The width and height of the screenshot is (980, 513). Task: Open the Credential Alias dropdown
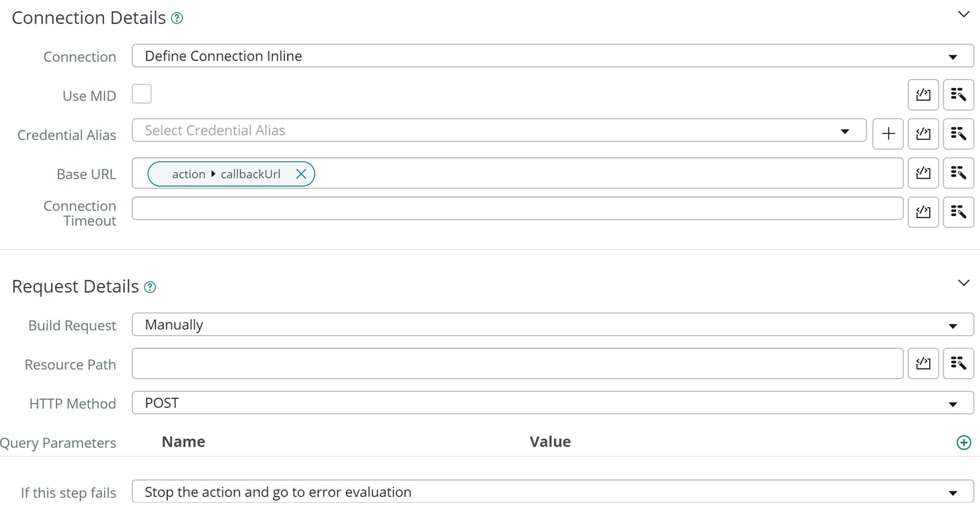[x=498, y=130]
